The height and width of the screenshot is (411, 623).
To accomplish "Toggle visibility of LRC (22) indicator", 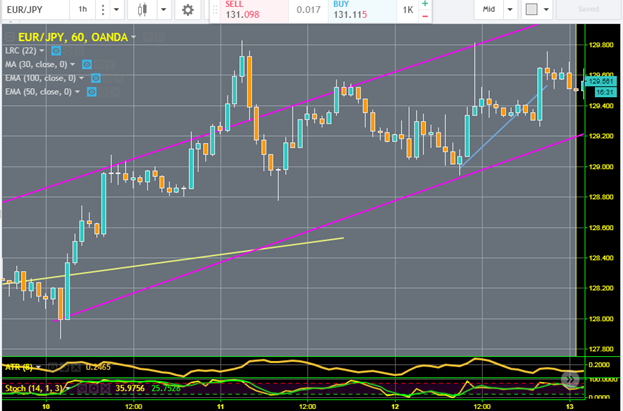I will (x=56, y=50).
